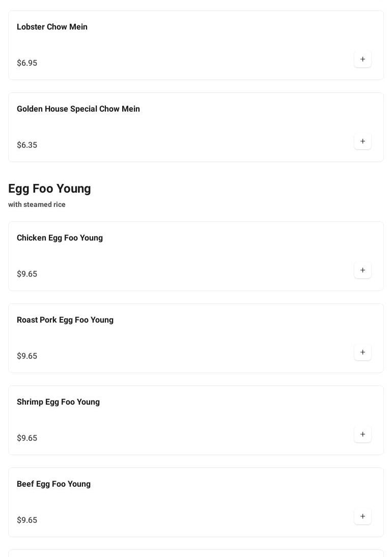This screenshot has height=557, width=392.
Task: Click Chicken Egg Foo Young $9.65 price
Action: click(x=27, y=274)
